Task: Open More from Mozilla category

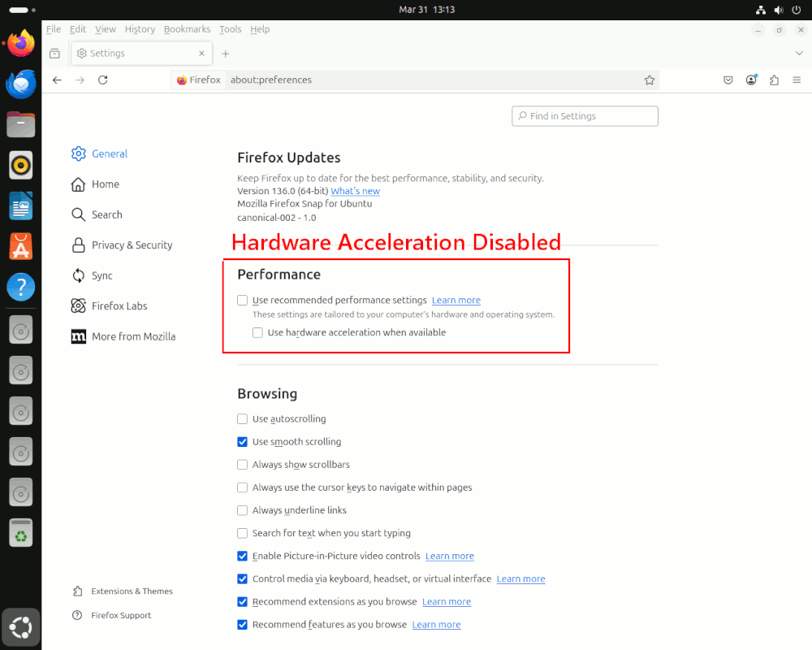Action: (x=123, y=337)
